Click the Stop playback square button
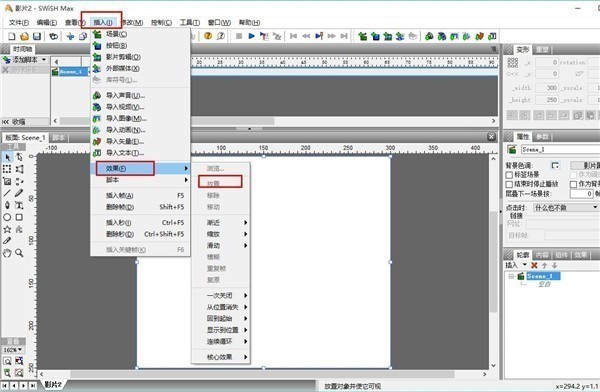 pyautogui.click(x=239, y=36)
